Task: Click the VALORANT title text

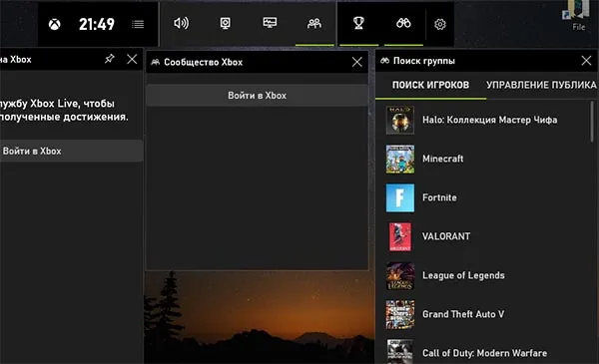Action: click(x=446, y=236)
